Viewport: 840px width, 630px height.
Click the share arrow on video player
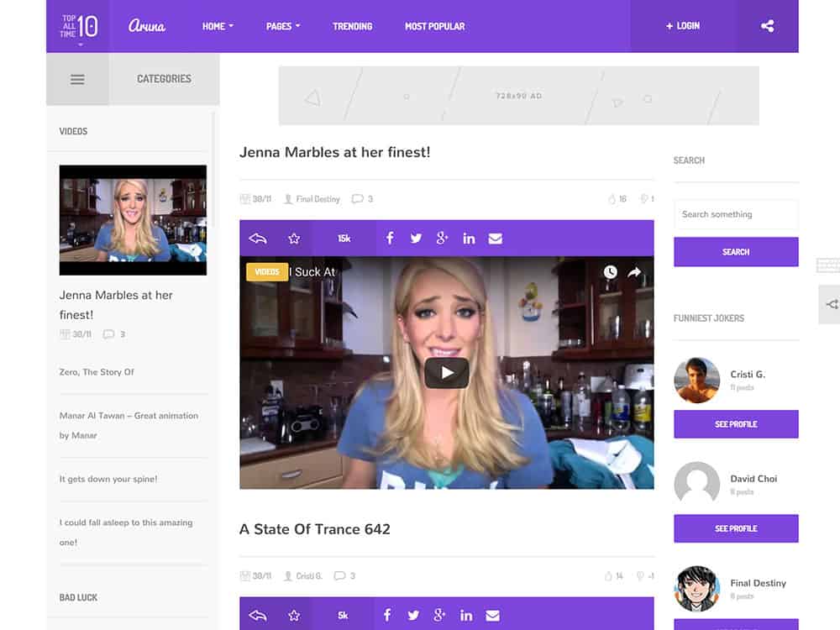[x=634, y=272]
